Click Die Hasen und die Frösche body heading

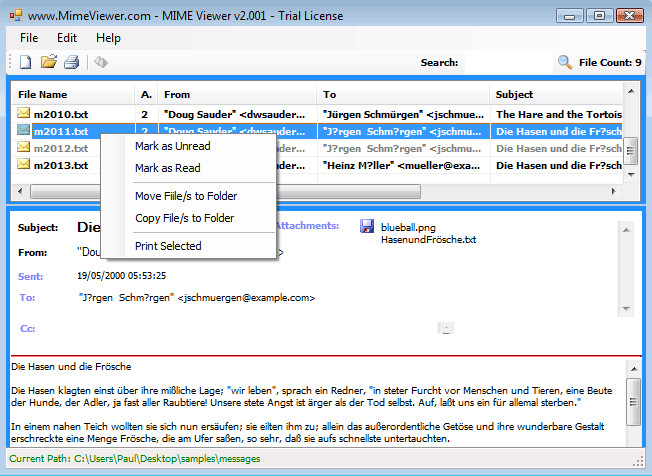point(71,367)
